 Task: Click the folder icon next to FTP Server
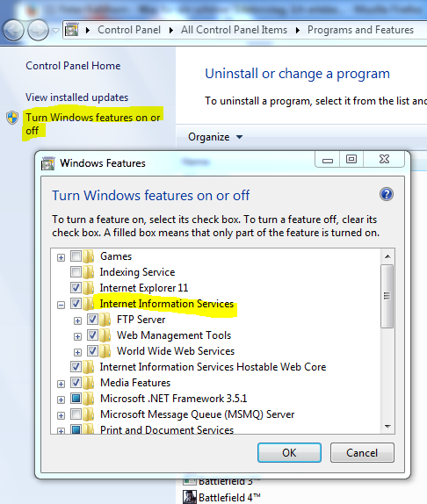(x=105, y=320)
